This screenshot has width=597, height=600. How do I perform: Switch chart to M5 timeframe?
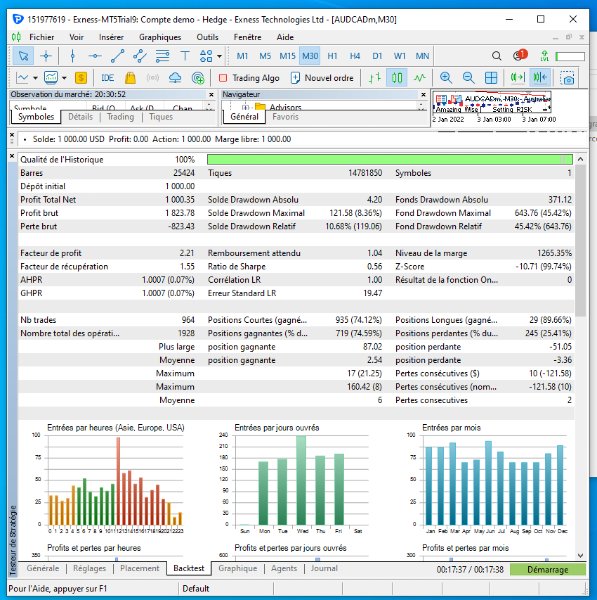(x=265, y=56)
